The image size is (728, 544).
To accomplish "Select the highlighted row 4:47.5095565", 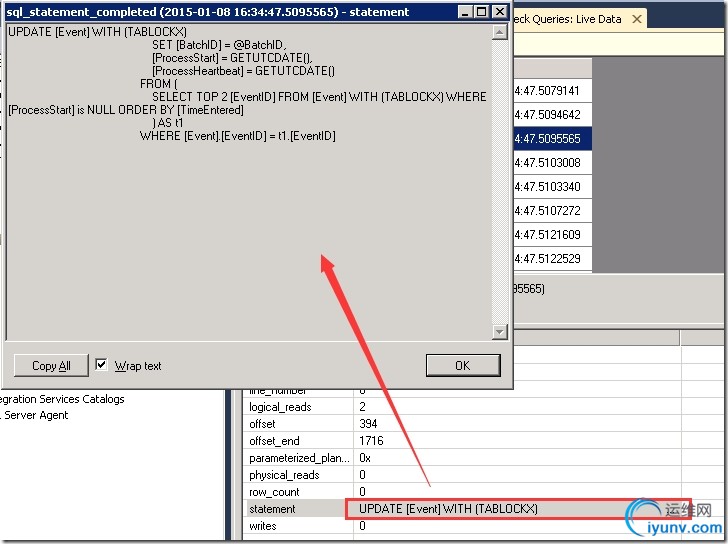I will 552,139.
